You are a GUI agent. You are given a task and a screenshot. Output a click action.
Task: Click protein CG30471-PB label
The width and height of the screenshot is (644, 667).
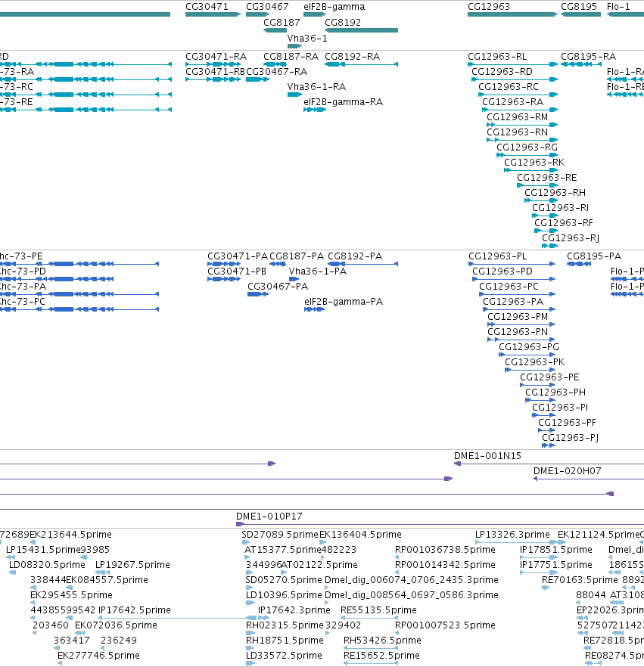[237, 271]
